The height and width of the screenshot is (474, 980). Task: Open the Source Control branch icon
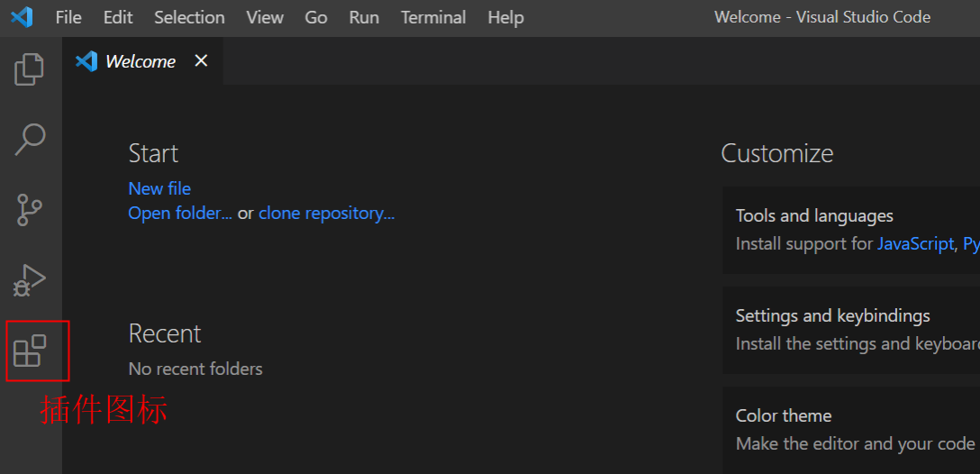pyautogui.click(x=30, y=210)
